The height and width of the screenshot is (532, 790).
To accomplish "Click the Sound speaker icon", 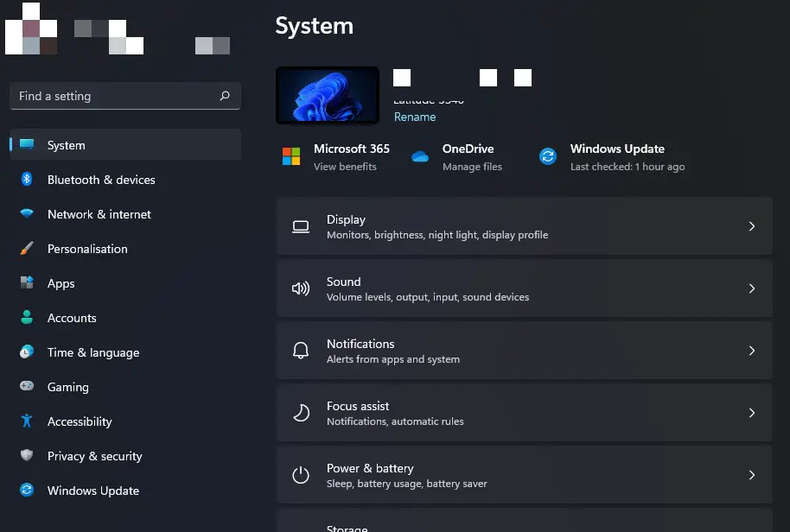I will click(301, 288).
